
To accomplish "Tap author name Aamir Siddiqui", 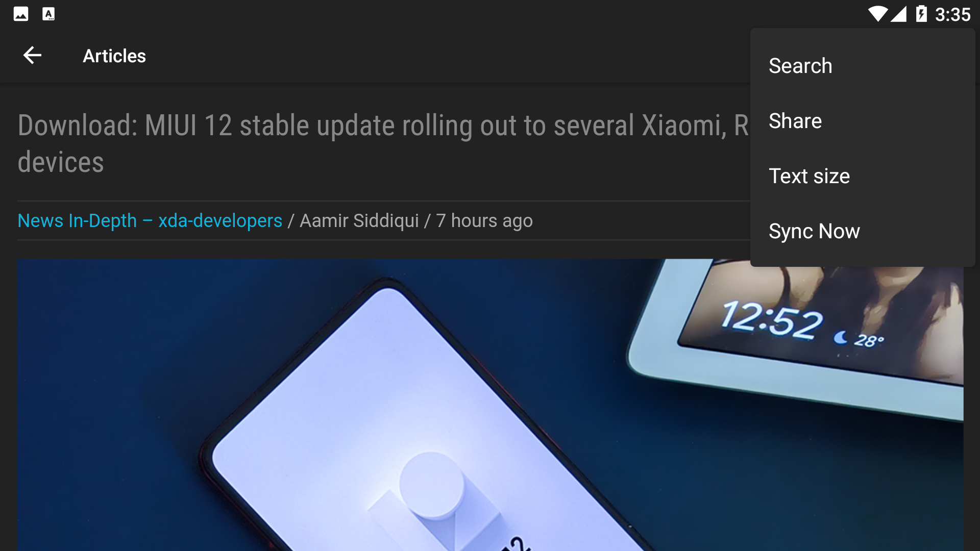I will [359, 221].
